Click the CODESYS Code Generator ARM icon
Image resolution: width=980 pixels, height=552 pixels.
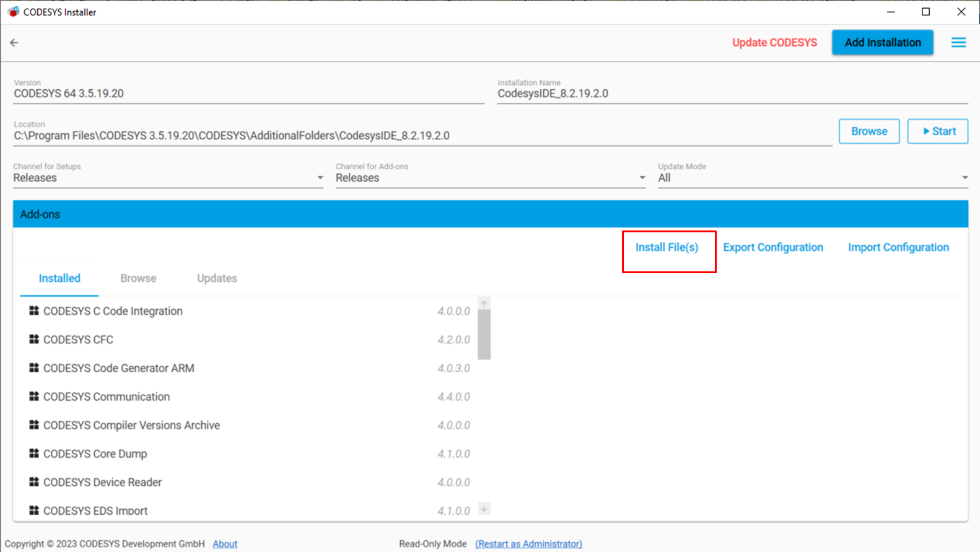[34, 368]
